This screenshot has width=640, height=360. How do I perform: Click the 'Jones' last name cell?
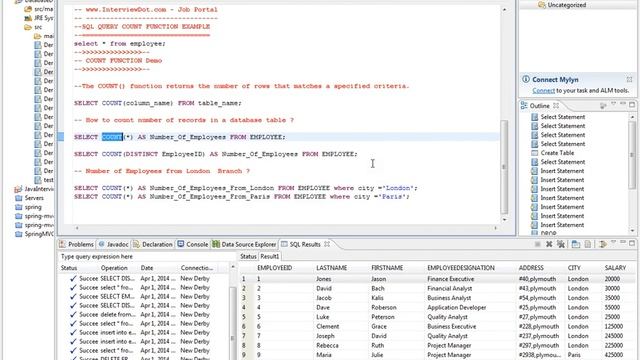[x=323, y=279]
